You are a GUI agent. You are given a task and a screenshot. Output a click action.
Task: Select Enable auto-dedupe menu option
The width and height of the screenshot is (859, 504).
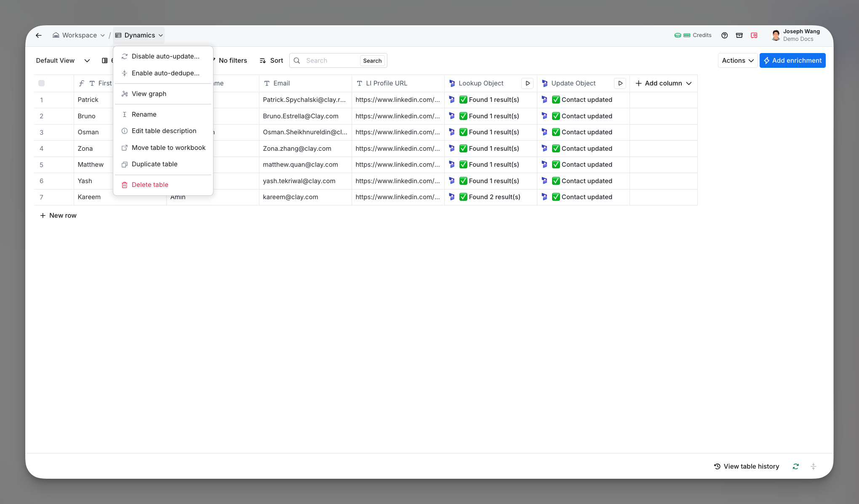coord(165,73)
